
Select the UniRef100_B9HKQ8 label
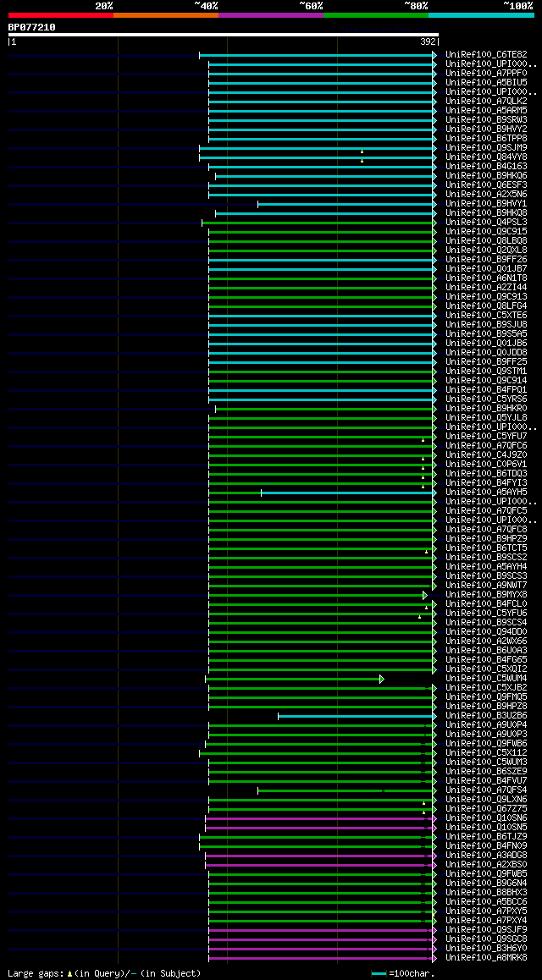pos(486,213)
